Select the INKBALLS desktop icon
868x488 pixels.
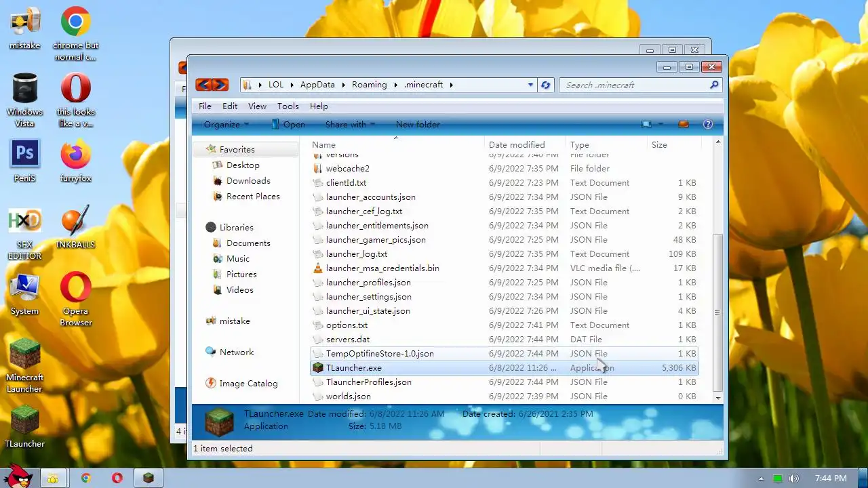[75, 228]
